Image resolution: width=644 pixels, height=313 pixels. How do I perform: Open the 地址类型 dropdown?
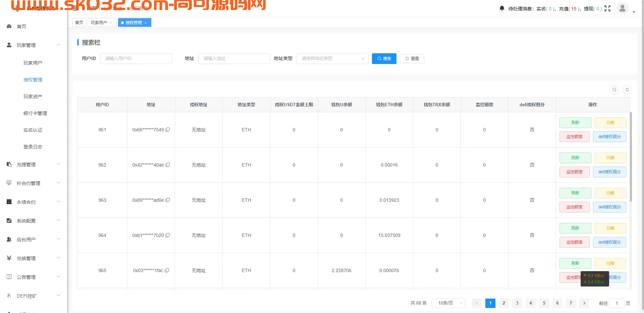332,58
